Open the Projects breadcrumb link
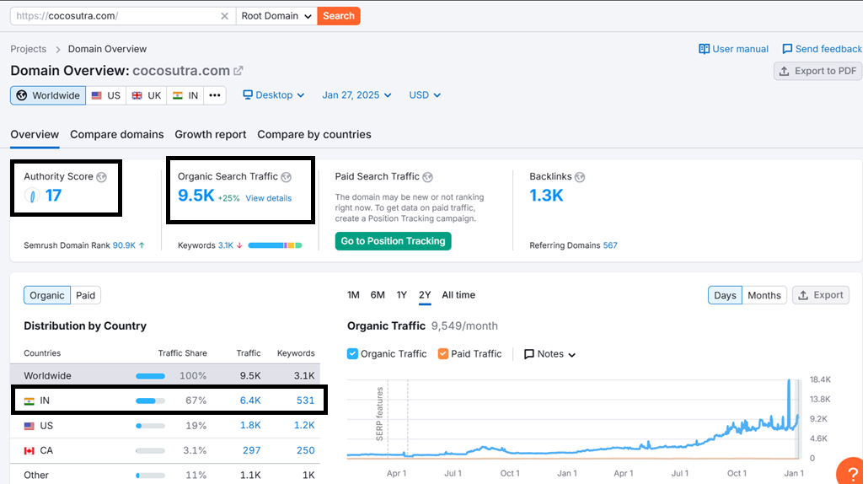Viewport: 868px width, 484px height. (29, 49)
